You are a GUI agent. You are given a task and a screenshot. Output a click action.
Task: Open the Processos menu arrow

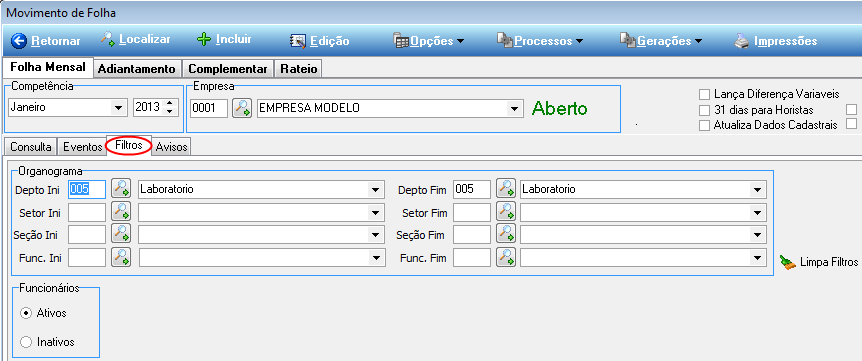pos(579,41)
